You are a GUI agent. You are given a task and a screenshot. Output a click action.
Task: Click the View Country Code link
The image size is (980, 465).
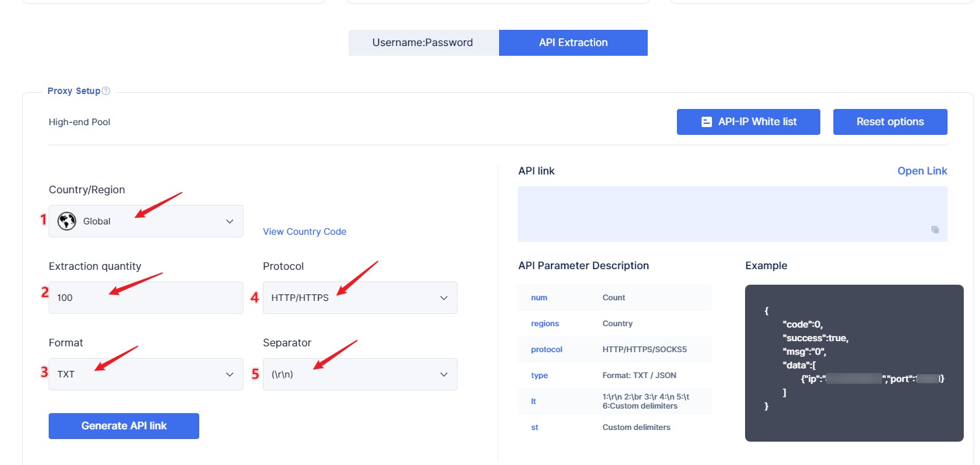point(304,232)
